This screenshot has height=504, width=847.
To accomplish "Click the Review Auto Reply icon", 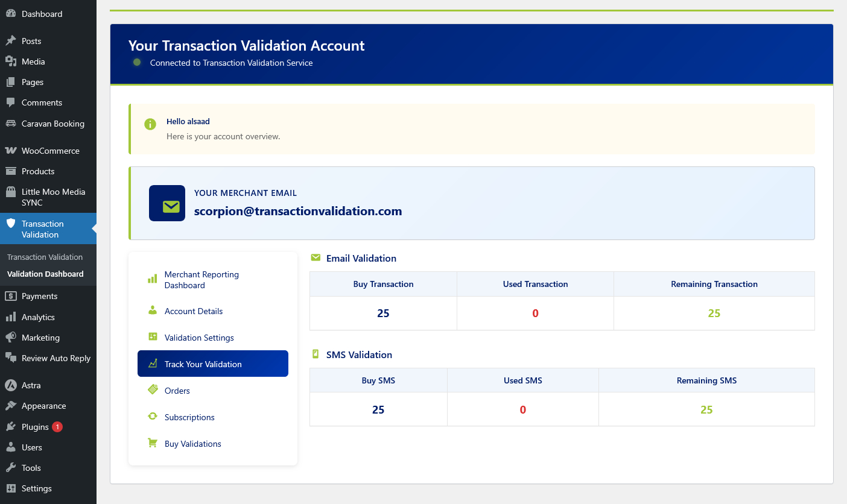I will click(10, 358).
